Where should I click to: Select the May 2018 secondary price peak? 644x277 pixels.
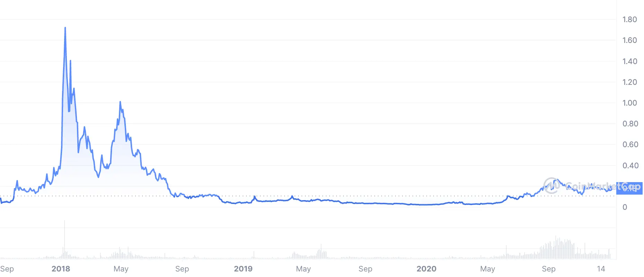(120, 102)
